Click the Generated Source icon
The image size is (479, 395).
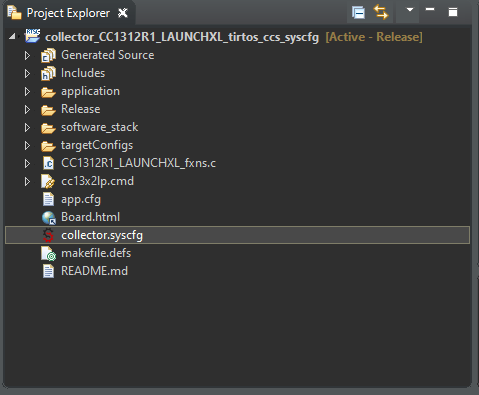[x=48, y=55]
